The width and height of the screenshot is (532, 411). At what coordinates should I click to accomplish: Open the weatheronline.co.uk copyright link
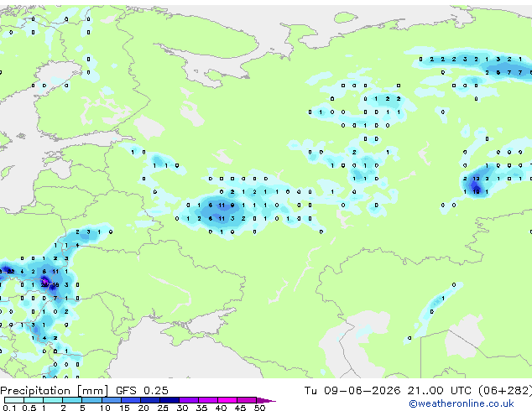(x=461, y=403)
